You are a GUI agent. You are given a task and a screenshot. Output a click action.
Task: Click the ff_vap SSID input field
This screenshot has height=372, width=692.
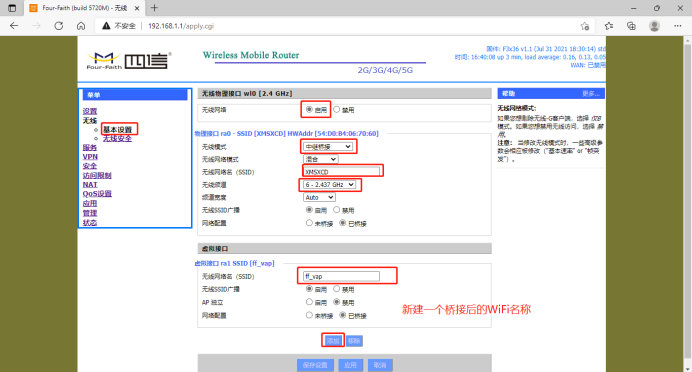pyautogui.click(x=341, y=276)
